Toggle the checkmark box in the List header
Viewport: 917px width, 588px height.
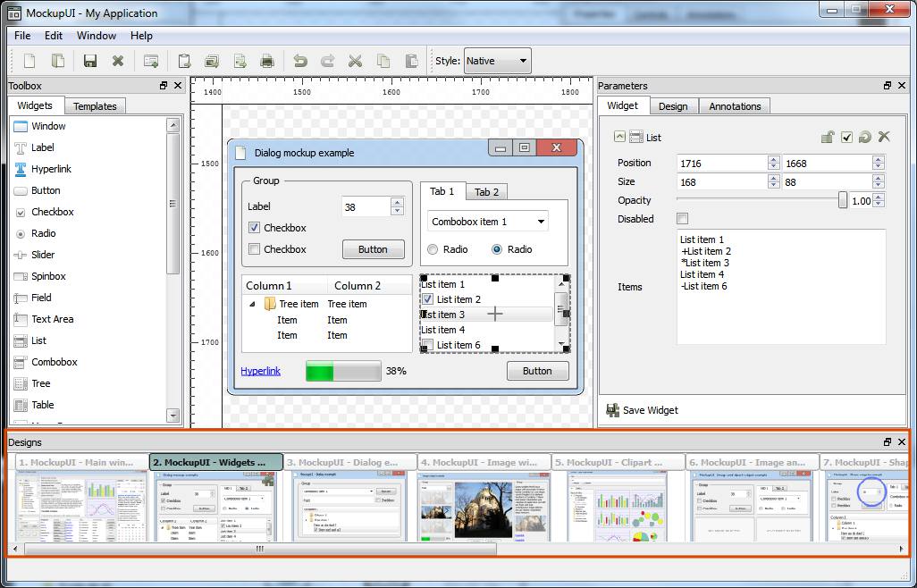(846, 138)
